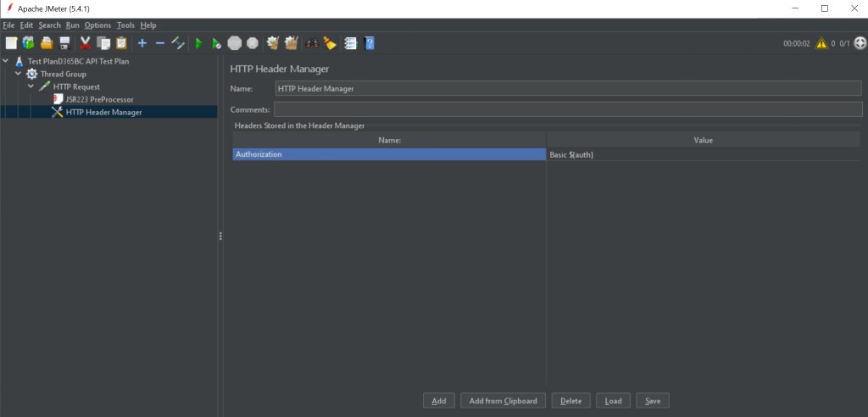Viewport: 868px width, 417px height.
Task: Select JSR223 PreProcessor in the tree
Action: tap(99, 99)
